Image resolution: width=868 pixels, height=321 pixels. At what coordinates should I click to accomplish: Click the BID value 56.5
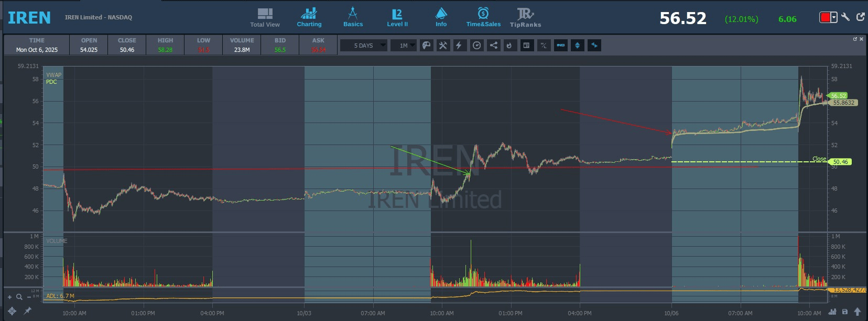pos(280,50)
